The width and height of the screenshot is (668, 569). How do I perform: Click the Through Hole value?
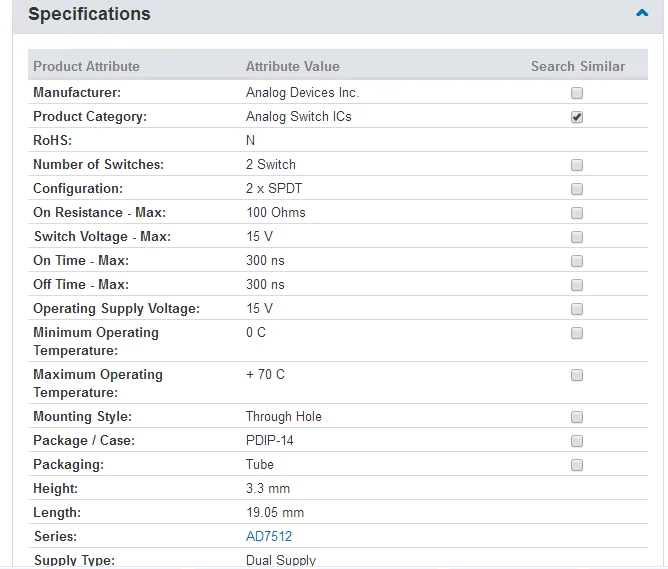tap(284, 417)
